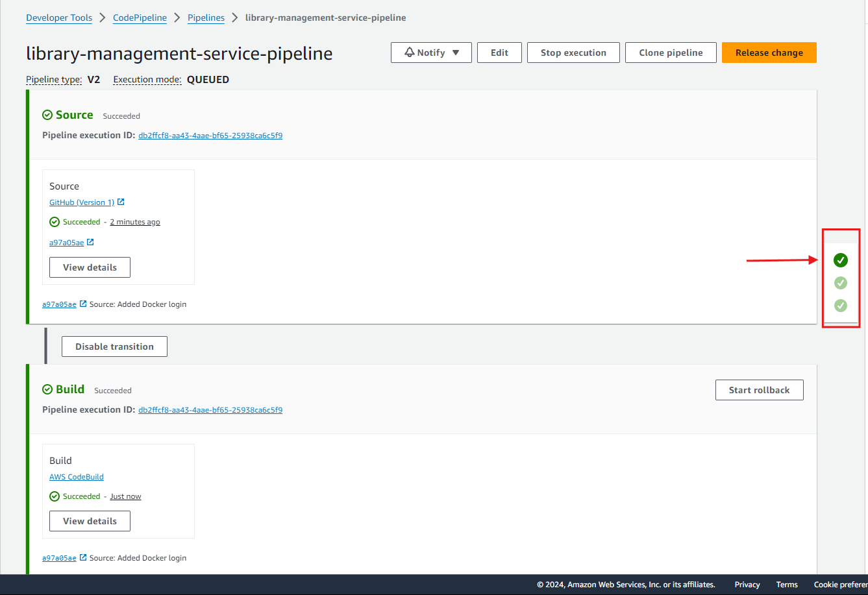Image resolution: width=868 pixels, height=595 pixels.
Task: Click external link icon next to GitHub (Version 1)
Action: 121,202
